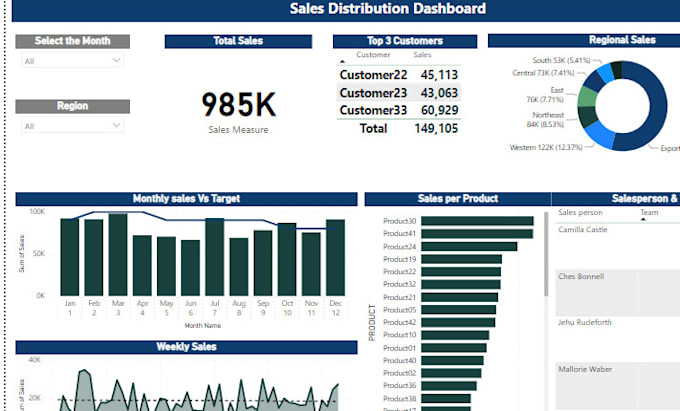Click the Top 3 Customers title
This screenshot has width=680, height=411.
pos(405,41)
